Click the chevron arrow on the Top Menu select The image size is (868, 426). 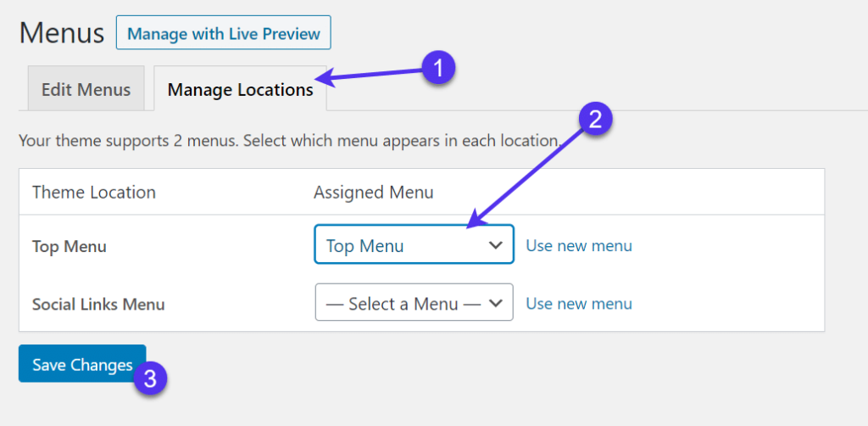coord(496,245)
